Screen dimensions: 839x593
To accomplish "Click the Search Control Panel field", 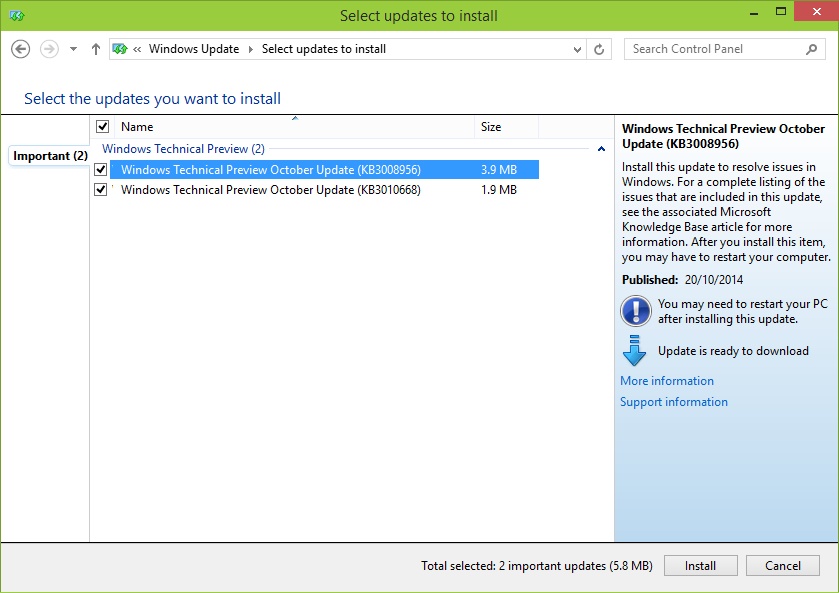I will tap(724, 49).
